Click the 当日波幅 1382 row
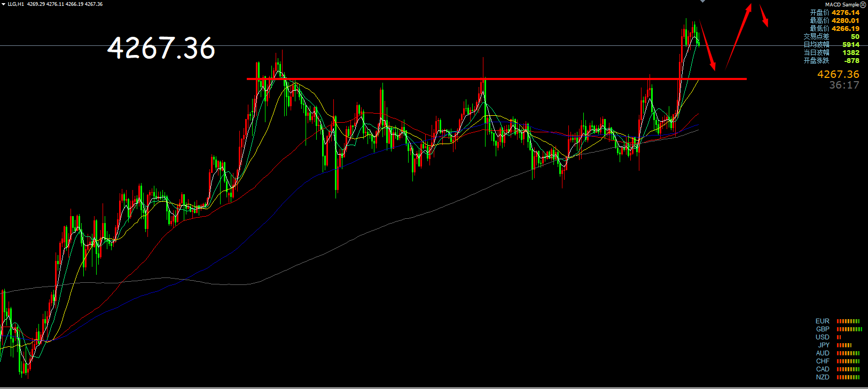Image resolution: width=868 pixels, height=389 pixels. 832,52
